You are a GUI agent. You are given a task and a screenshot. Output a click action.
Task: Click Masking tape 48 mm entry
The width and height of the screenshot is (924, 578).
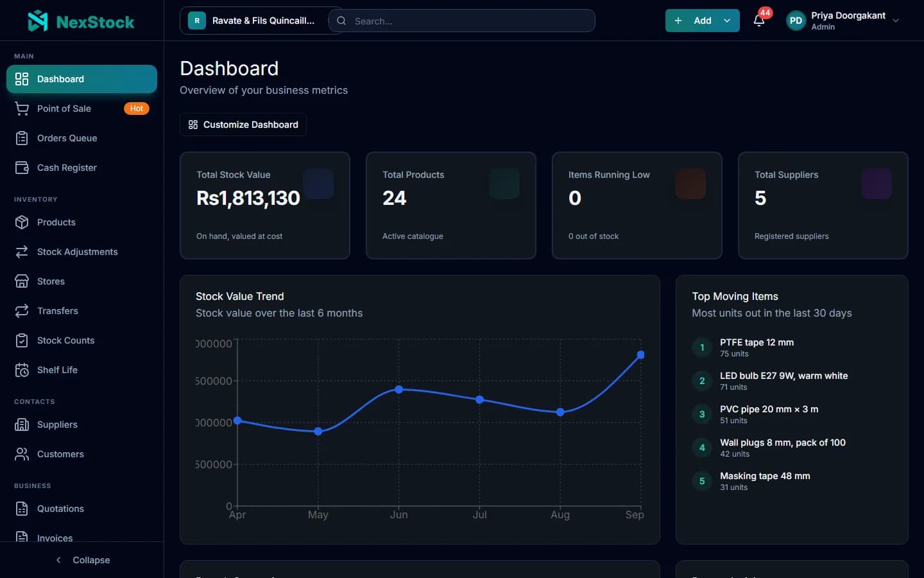click(x=792, y=481)
